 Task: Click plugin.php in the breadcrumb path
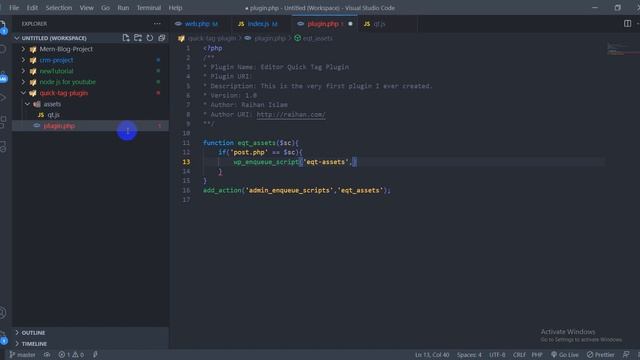(269, 38)
